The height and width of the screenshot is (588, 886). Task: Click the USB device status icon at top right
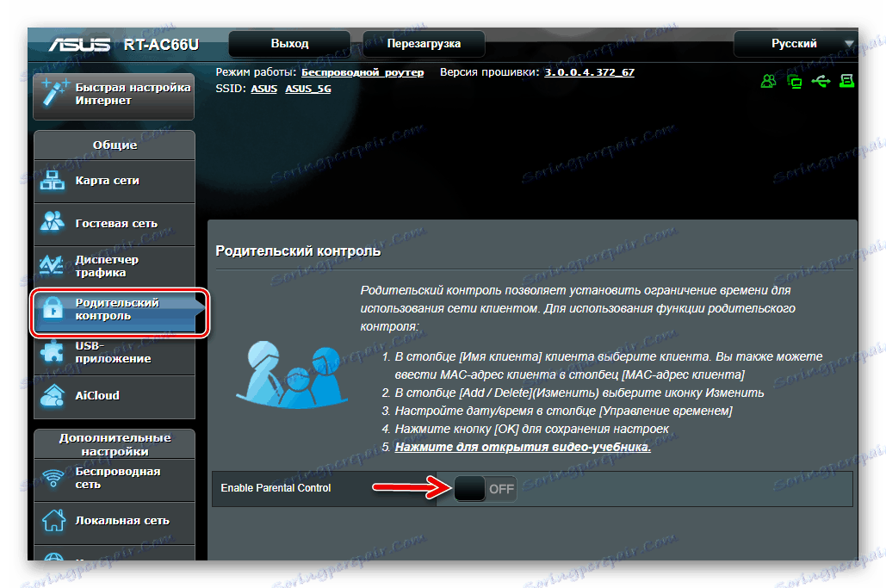(x=821, y=81)
